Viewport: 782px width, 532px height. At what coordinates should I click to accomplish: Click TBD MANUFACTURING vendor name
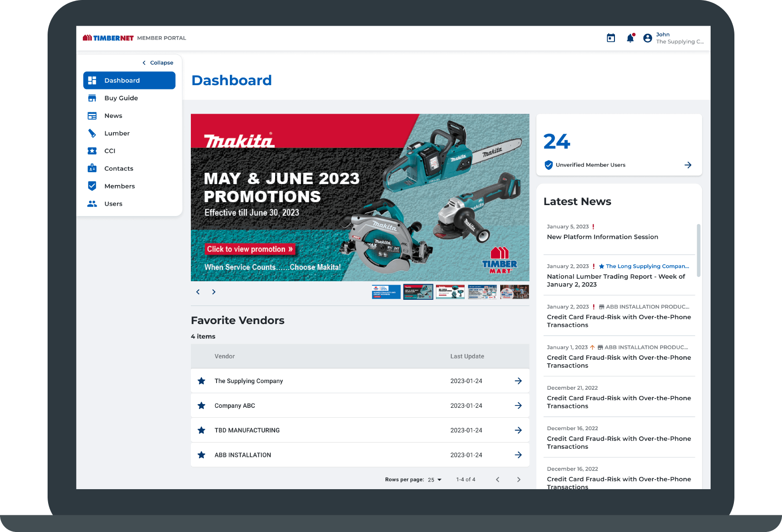pyautogui.click(x=247, y=431)
